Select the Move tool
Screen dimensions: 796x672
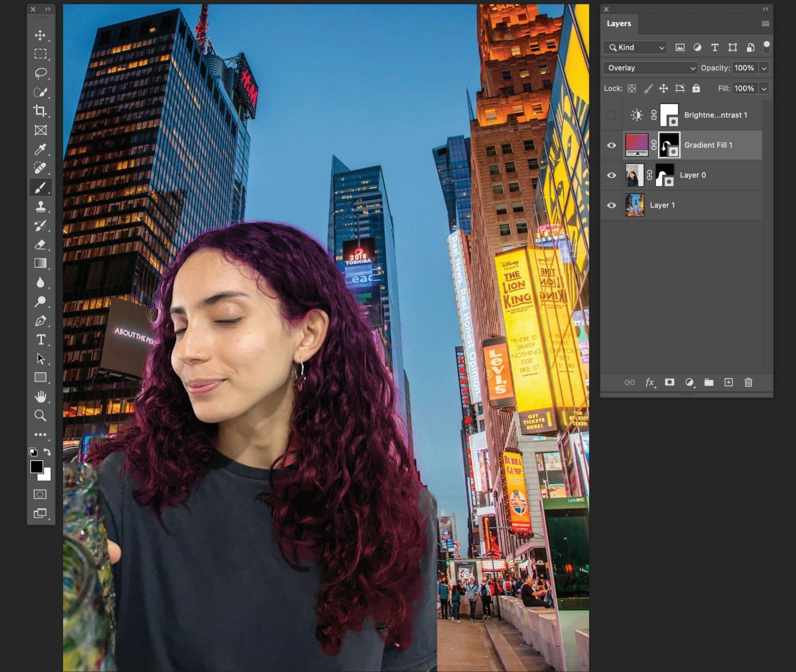pos(40,35)
